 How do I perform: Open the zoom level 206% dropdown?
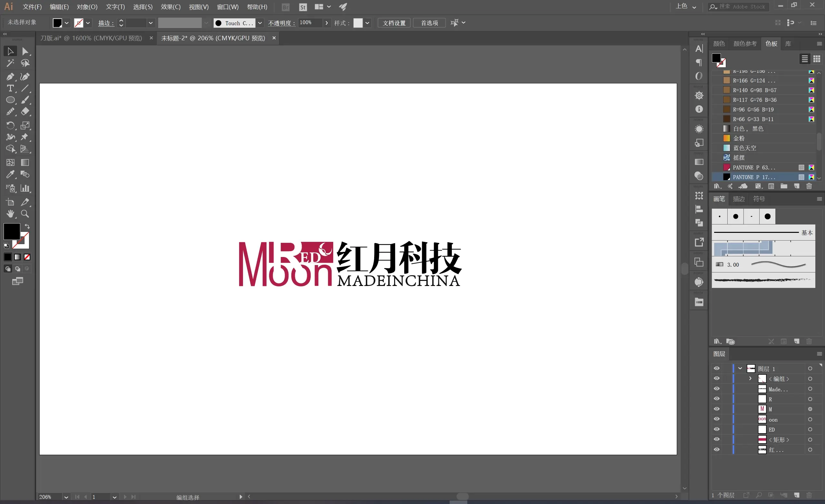click(x=66, y=497)
